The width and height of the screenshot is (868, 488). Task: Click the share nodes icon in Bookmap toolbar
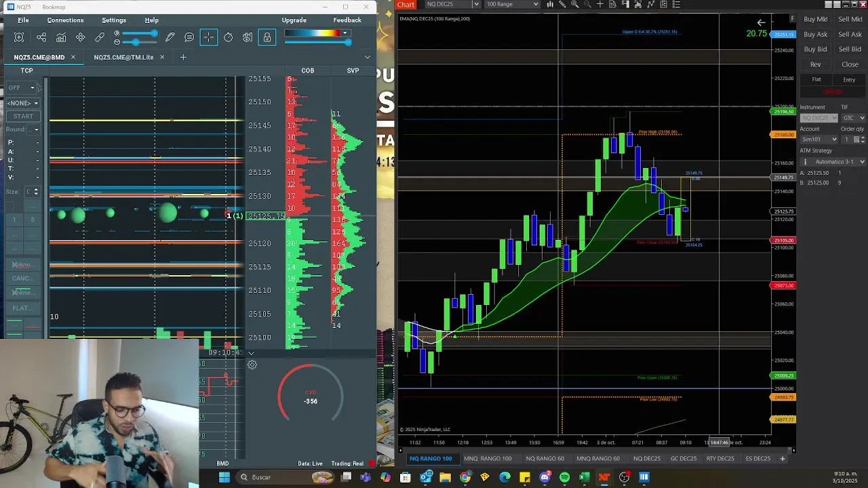pos(41,37)
